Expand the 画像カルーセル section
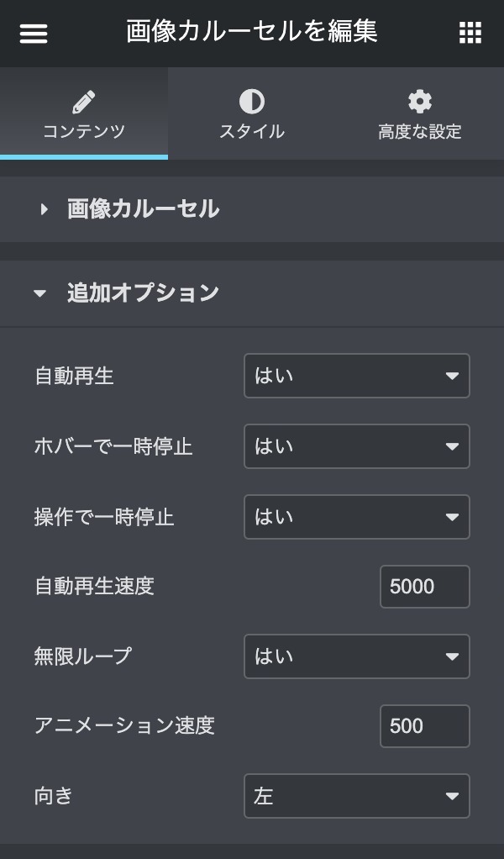 pyautogui.click(x=143, y=209)
